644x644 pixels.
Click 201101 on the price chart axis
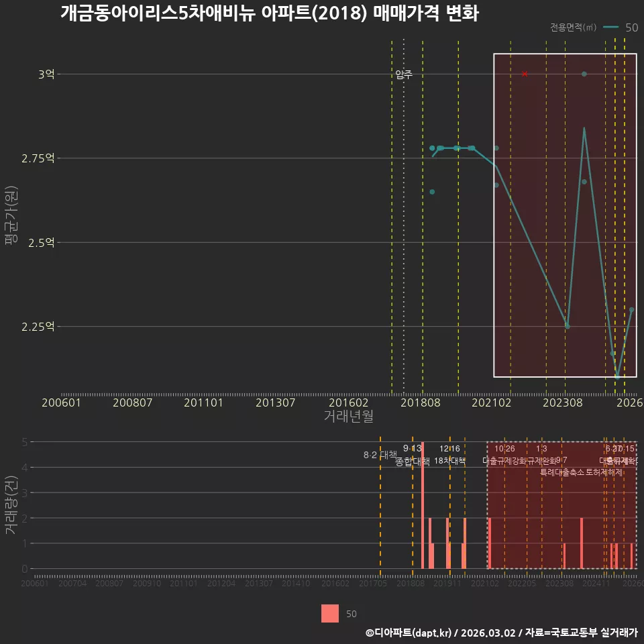203,402
